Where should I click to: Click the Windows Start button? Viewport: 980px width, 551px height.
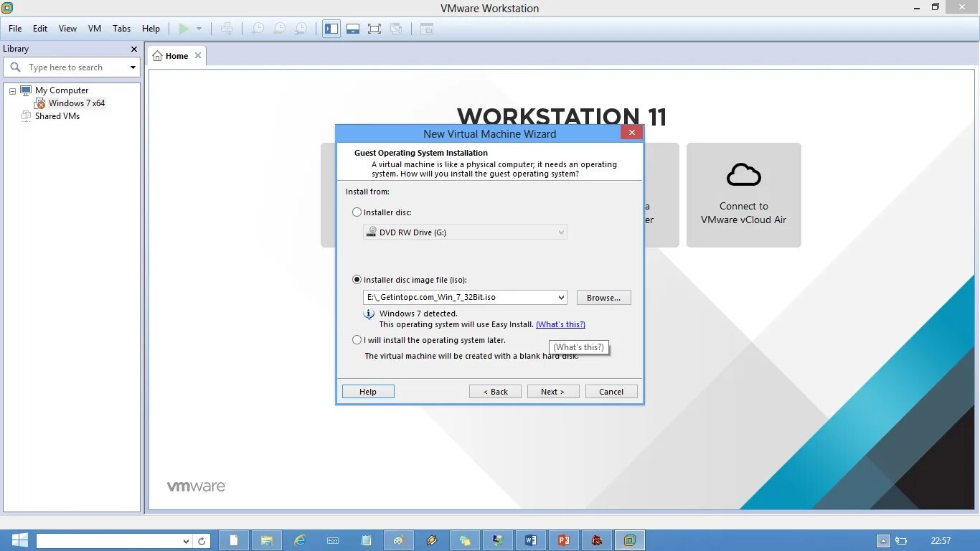[19, 540]
